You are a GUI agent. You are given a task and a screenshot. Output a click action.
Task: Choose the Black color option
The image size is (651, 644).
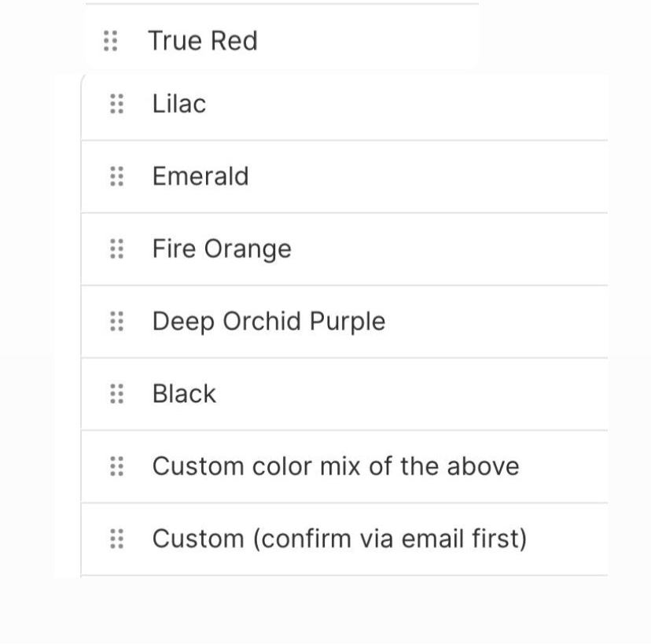184,394
